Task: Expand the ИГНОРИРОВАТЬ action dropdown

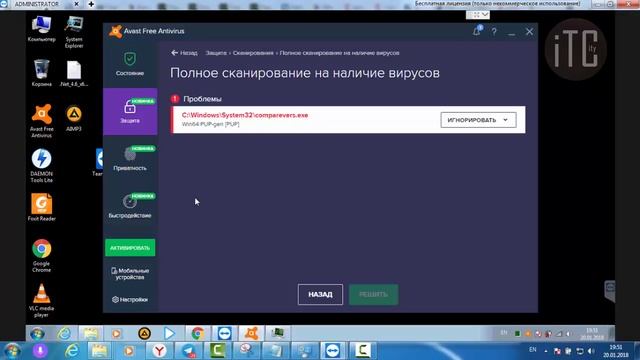Action: coord(478,120)
